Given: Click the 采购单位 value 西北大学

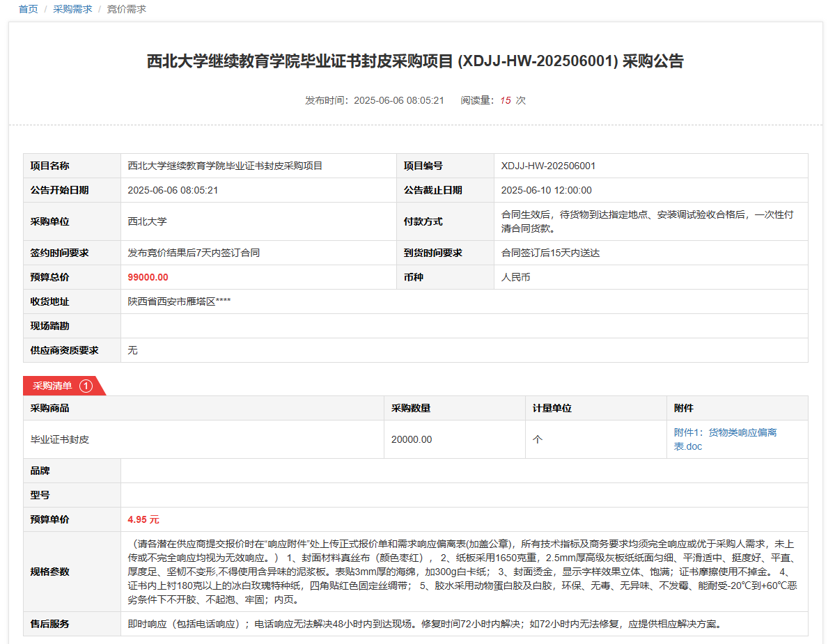Looking at the screenshot, I should tap(147, 221).
